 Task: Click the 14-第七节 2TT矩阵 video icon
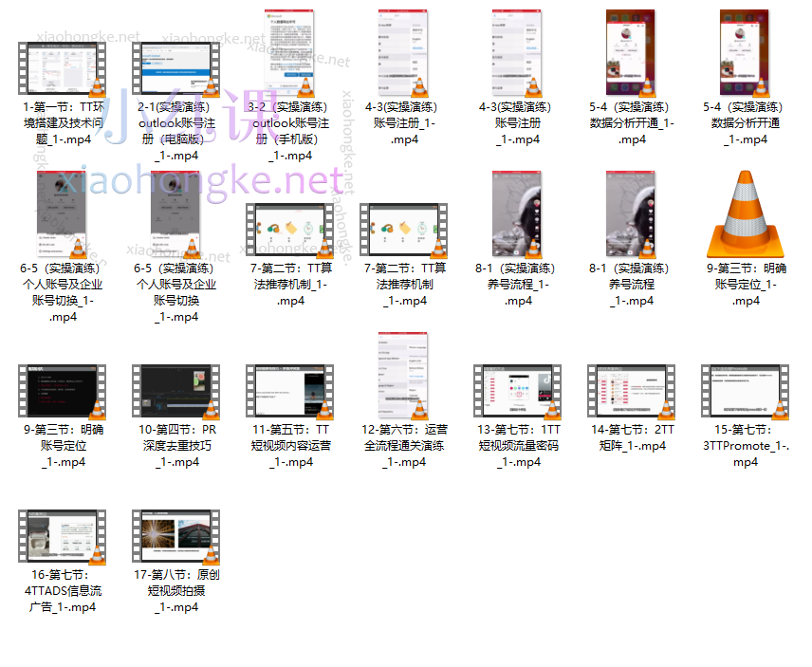click(632, 390)
